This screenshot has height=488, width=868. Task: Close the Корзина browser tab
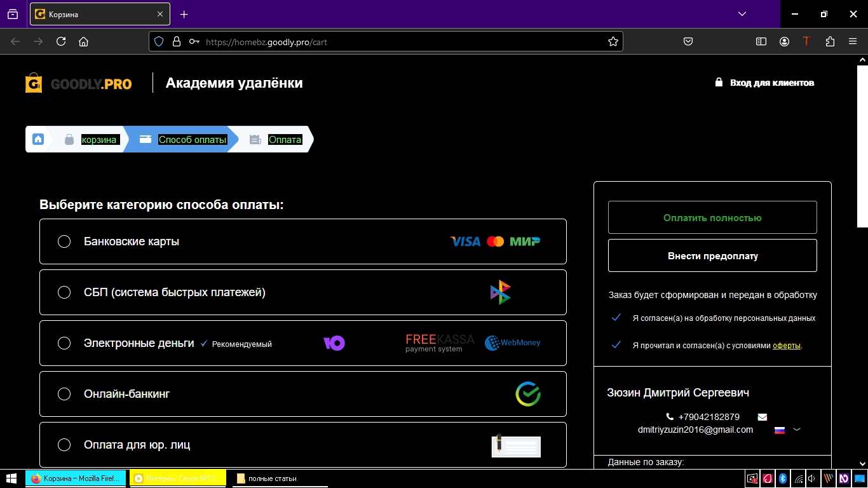click(x=160, y=14)
